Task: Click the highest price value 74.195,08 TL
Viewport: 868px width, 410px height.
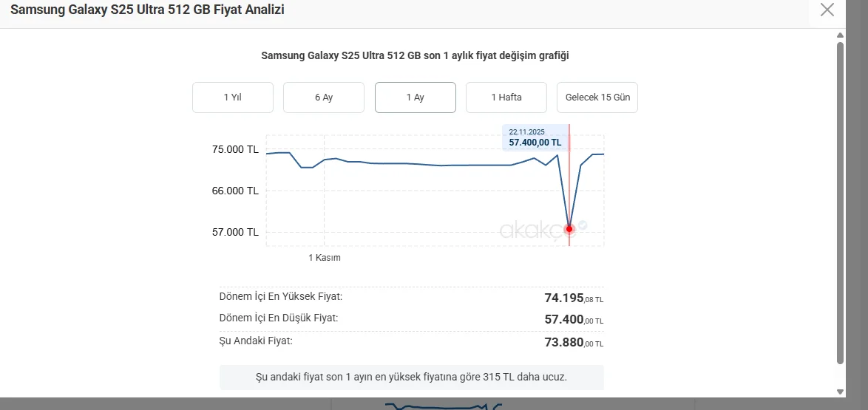Action: 574,298
